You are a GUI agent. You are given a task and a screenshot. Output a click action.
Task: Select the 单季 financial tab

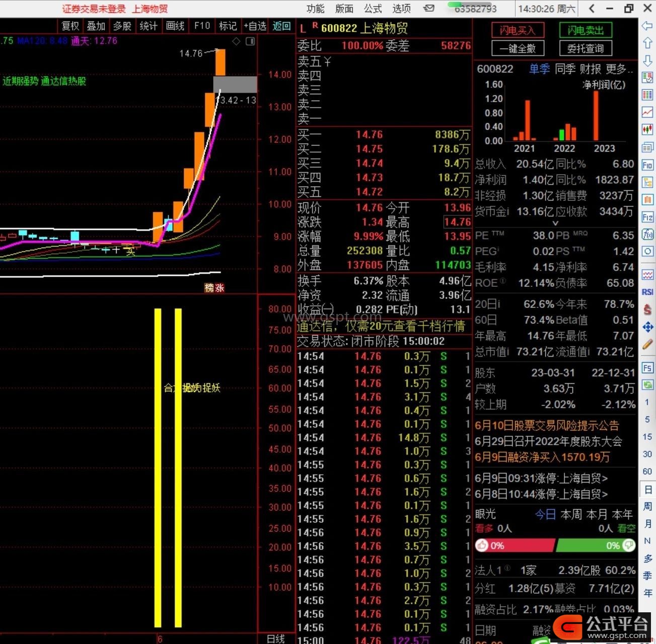pyautogui.click(x=539, y=69)
